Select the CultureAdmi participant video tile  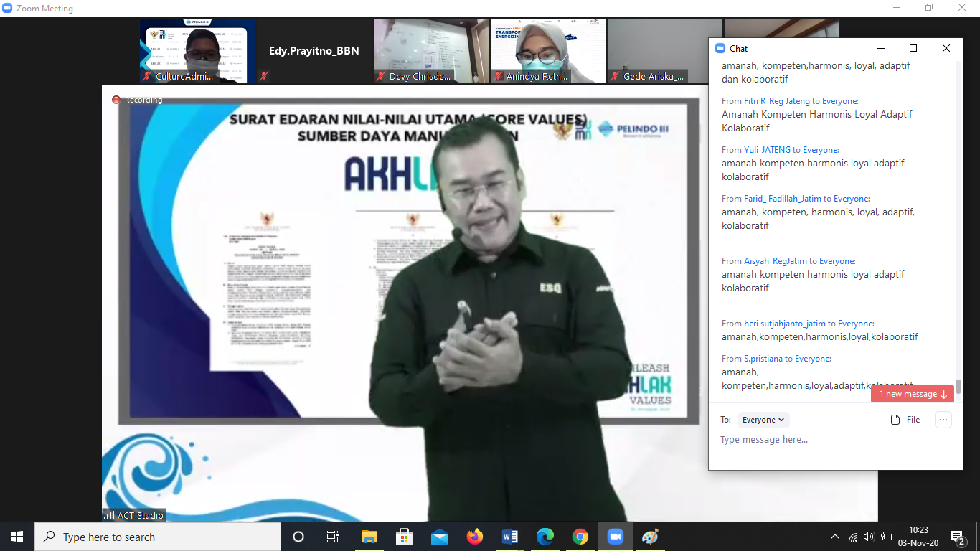(x=197, y=50)
